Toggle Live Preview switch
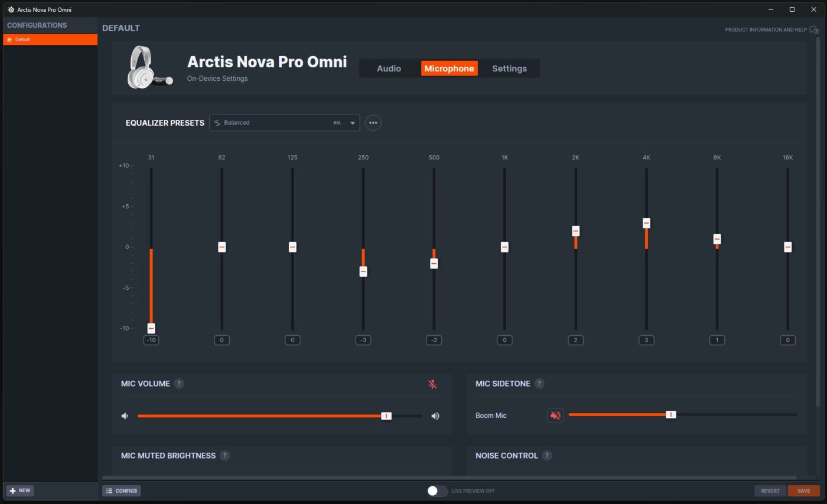Viewport: 827px width, 504px height. pyautogui.click(x=437, y=491)
